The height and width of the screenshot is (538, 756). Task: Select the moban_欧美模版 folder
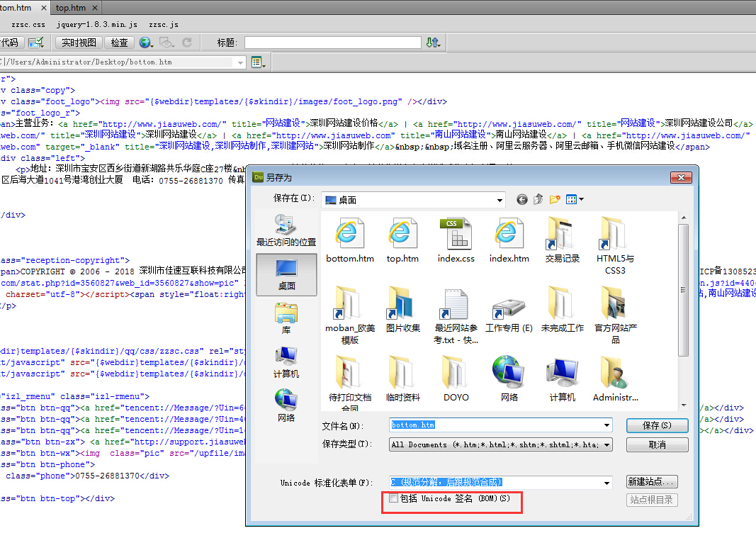349,315
